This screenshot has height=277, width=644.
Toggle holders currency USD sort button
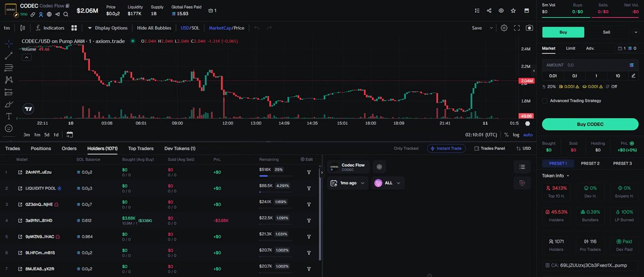point(523,148)
